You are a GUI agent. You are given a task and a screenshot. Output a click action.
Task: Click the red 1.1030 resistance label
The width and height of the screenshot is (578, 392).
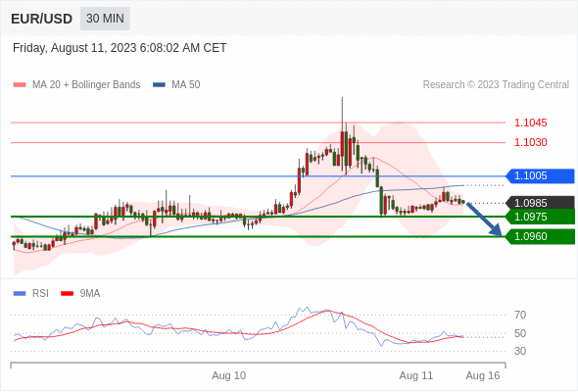tap(530, 142)
